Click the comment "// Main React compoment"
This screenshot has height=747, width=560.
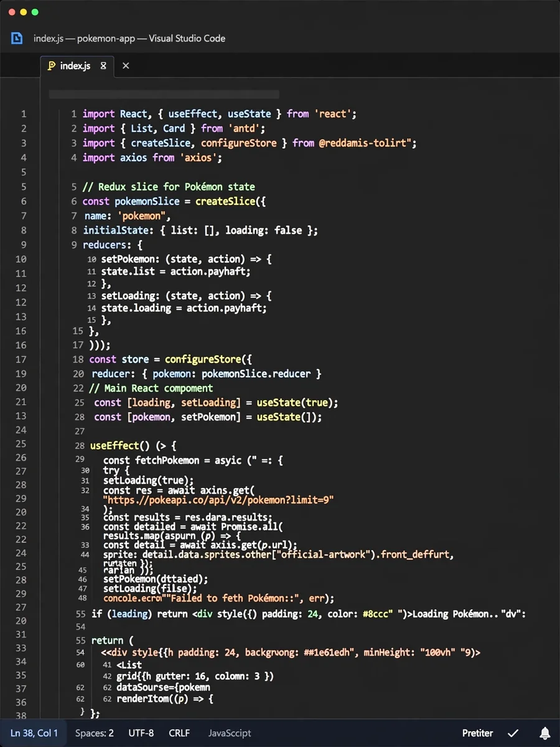tap(151, 388)
